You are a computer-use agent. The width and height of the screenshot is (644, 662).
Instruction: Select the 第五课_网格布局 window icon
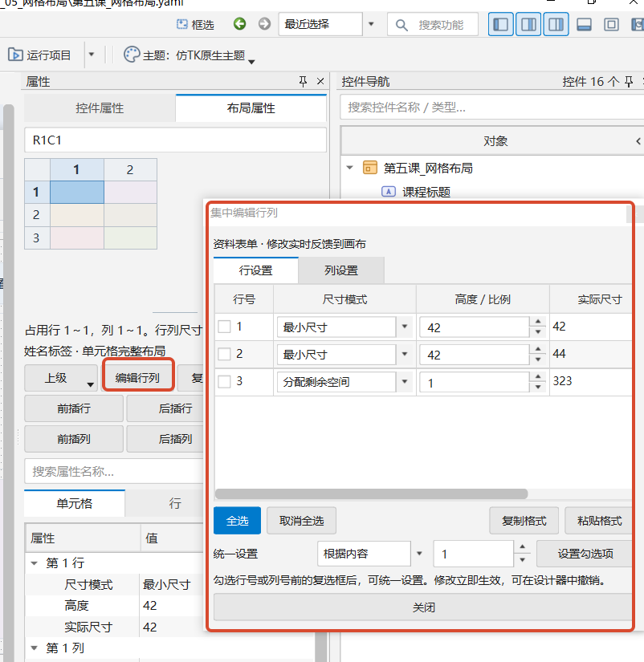click(369, 168)
